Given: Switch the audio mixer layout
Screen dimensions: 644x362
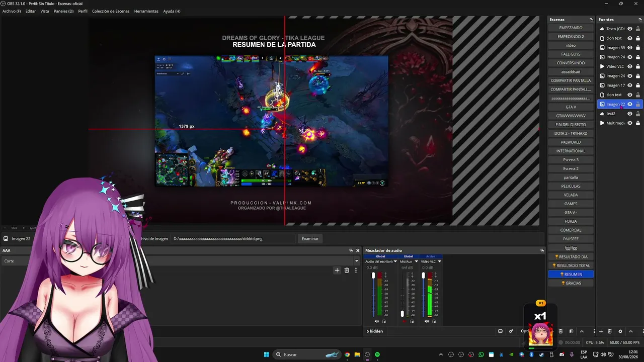Looking at the screenshot, I should pos(500,331).
